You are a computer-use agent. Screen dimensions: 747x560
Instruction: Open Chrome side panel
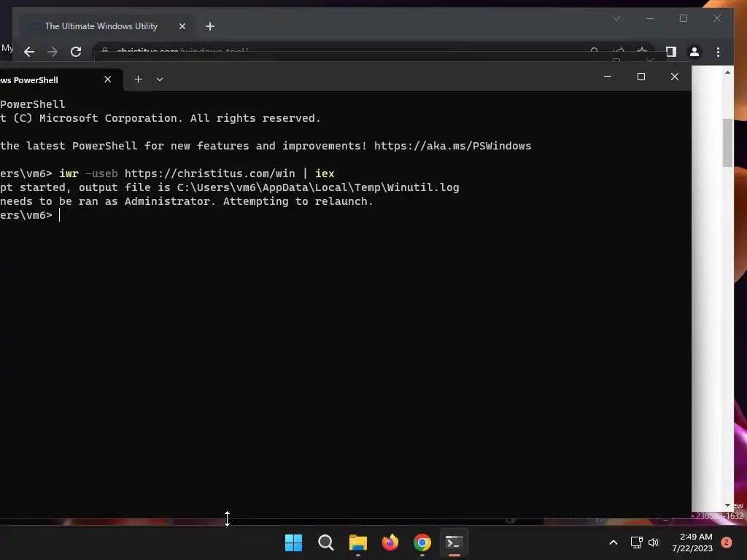671,52
